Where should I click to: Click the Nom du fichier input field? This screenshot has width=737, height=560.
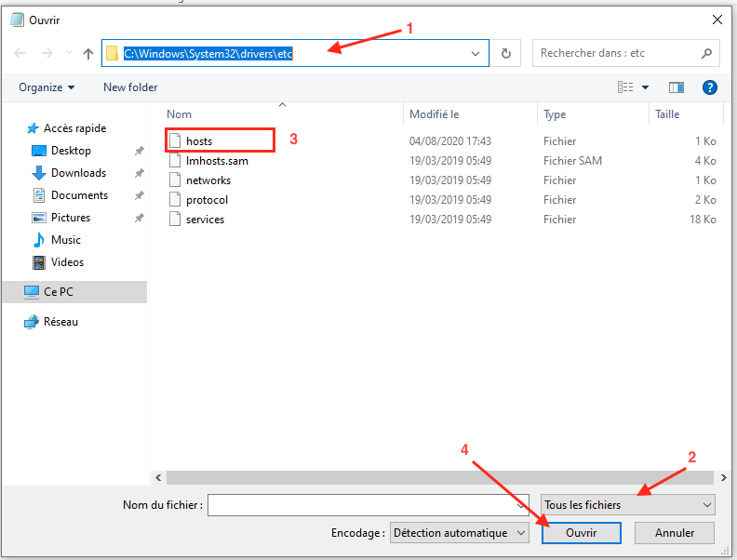363,504
